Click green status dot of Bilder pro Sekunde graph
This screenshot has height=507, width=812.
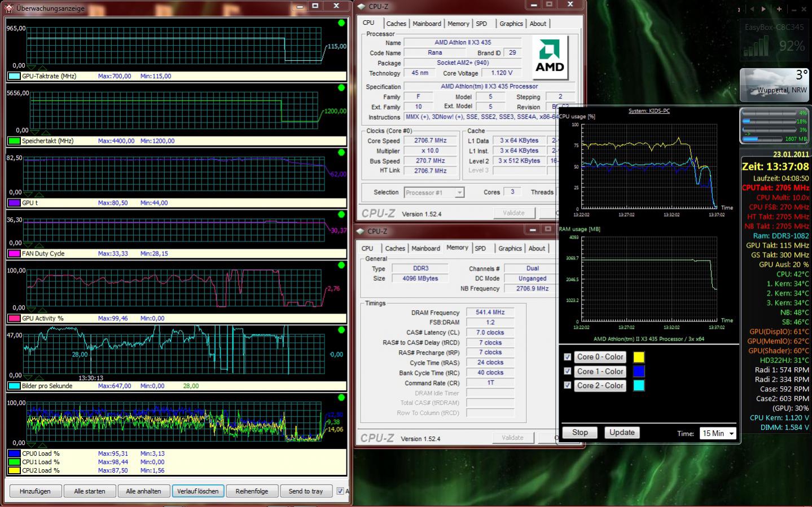(x=341, y=330)
